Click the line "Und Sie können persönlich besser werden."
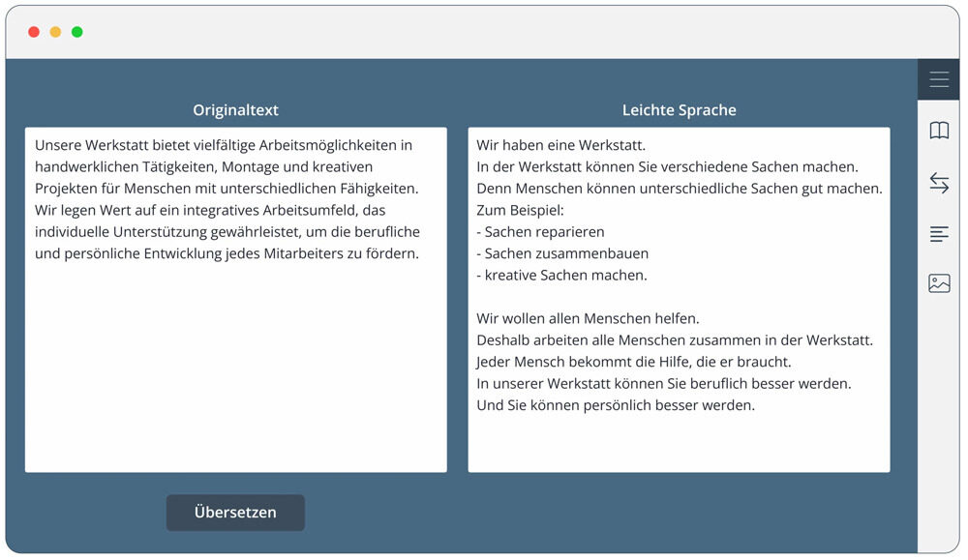Image resolution: width=968 pixels, height=560 pixels. 616,405
